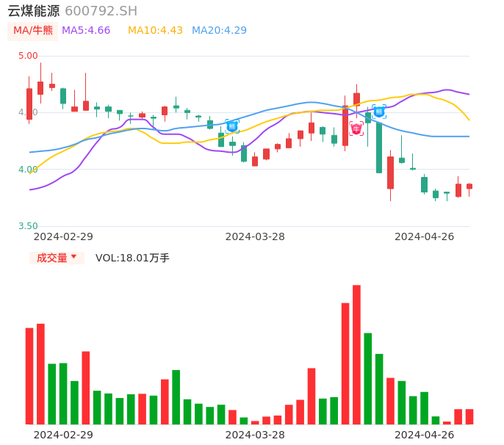Click the 2024-04-26 date label under the price chart
The width and height of the screenshot is (504, 445).
point(425,236)
